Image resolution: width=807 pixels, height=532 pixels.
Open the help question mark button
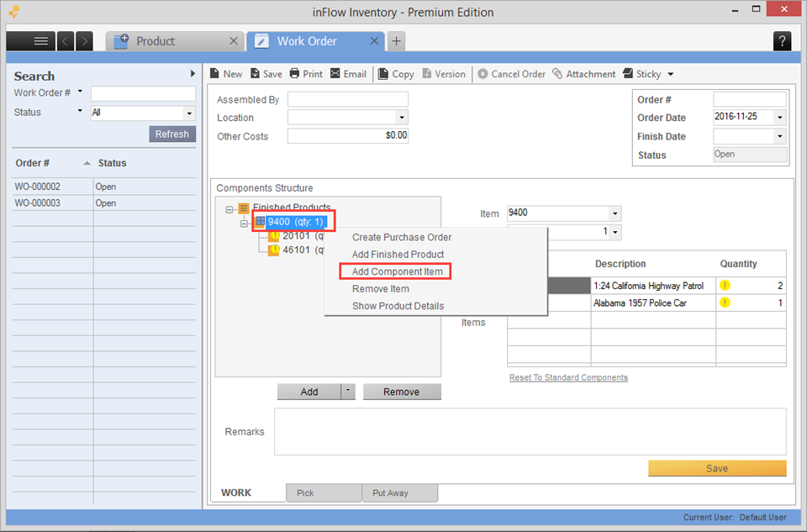pyautogui.click(x=783, y=41)
